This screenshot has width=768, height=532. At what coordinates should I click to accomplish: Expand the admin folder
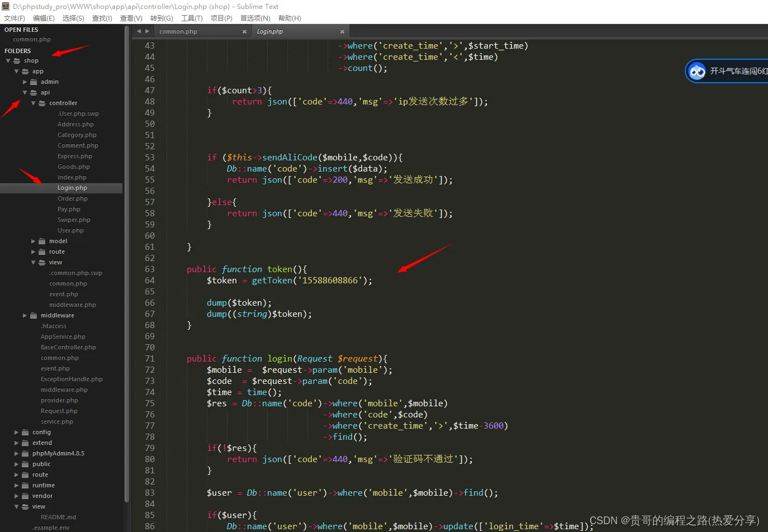(25, 82)
